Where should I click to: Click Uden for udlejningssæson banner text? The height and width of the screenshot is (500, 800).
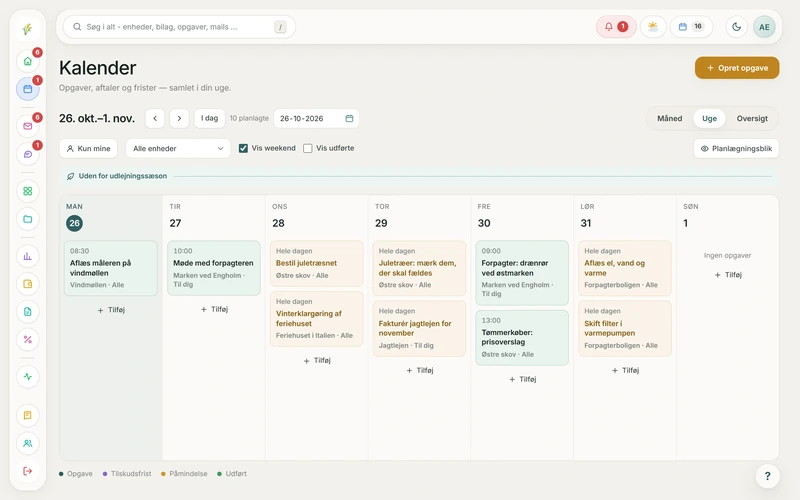tap(122, 176)
